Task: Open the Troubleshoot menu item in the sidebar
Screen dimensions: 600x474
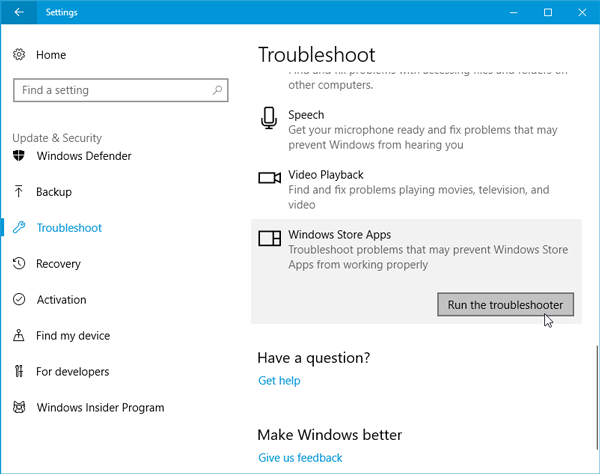Action: coord(69,228)
